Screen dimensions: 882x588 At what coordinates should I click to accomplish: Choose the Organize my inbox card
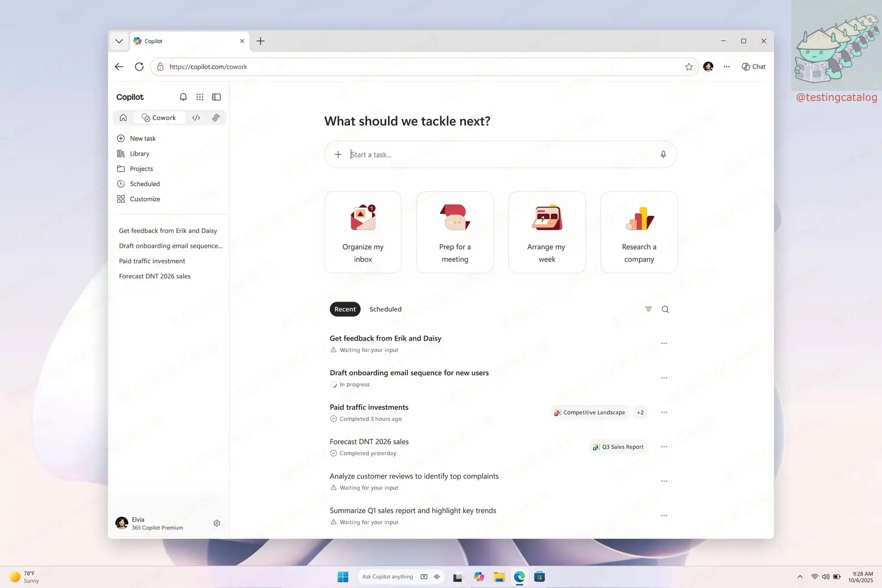point(363,232)
